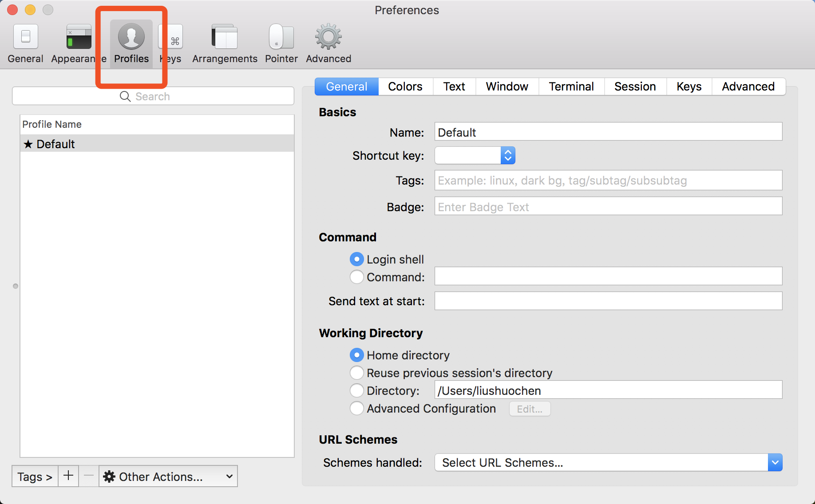Screen dimensions: 815x504
Task: Click the Tags button below profile list
Action: point(34,476)
